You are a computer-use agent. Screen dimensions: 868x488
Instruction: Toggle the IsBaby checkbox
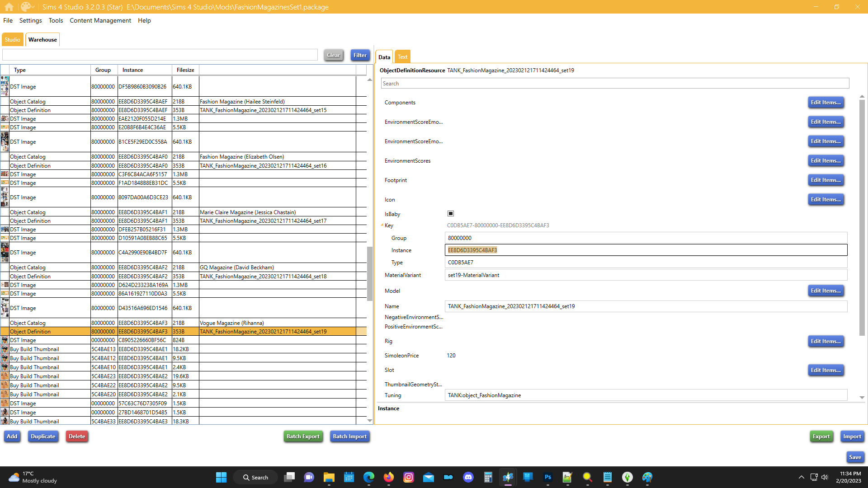tap(451, 214)
